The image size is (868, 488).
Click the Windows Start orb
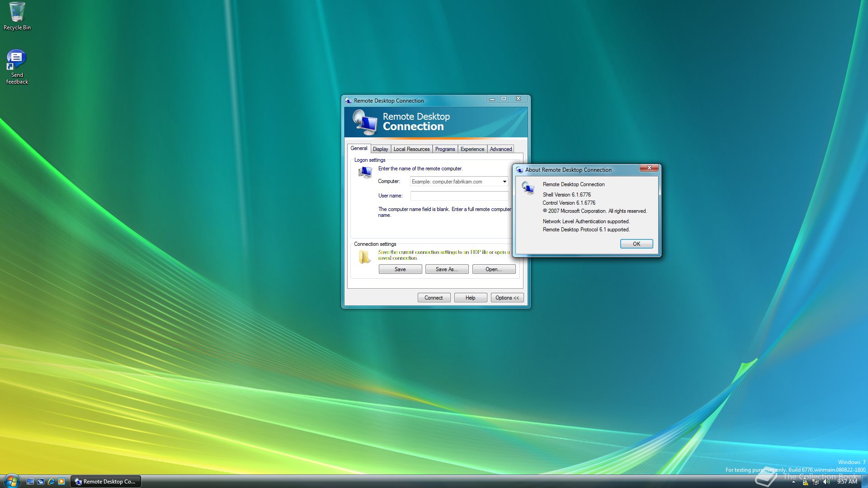pos(11,480)
